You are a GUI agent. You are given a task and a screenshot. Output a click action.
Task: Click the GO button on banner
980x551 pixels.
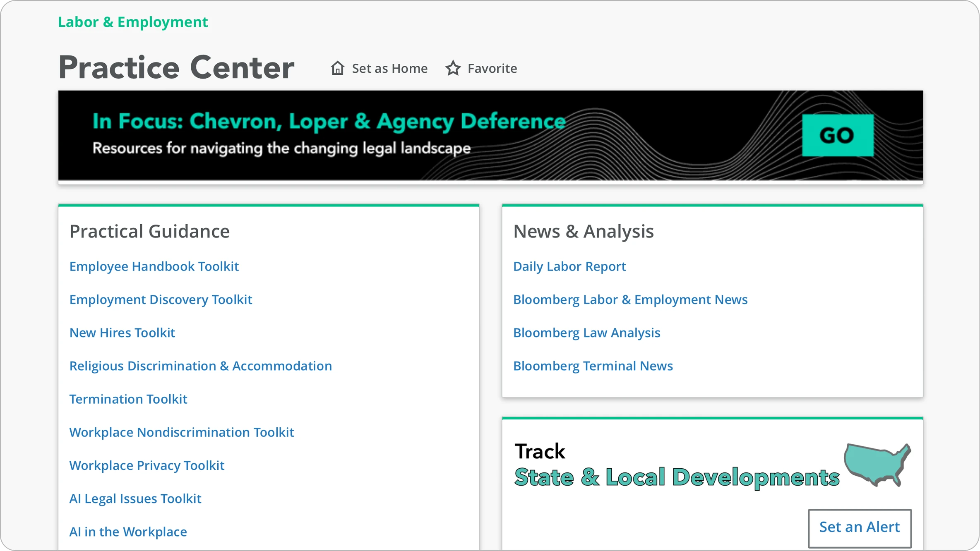click(x=838, y=135)
